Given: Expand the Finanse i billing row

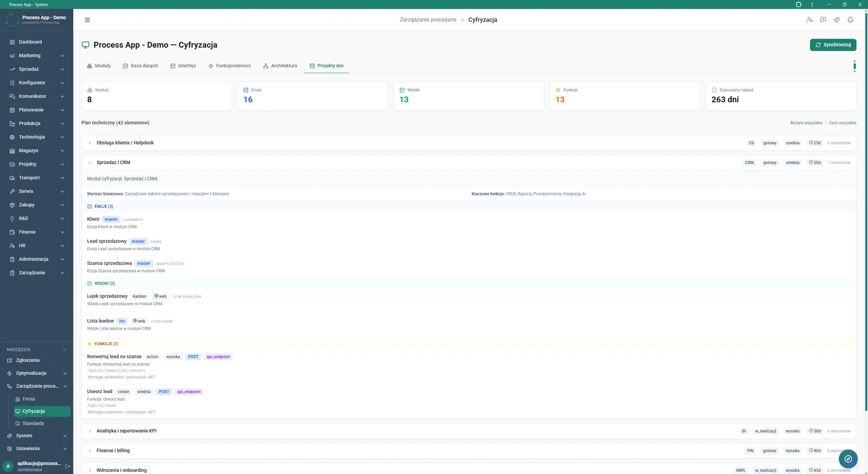Looking at the screenshot, I should (90, 451).
